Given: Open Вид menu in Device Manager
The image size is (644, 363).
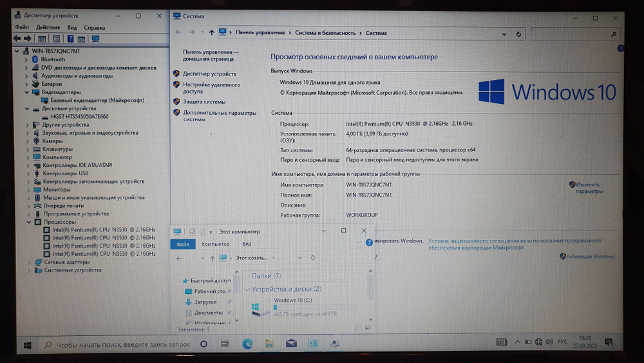Looking at the screenshot, I should click(x=72, y=28).
